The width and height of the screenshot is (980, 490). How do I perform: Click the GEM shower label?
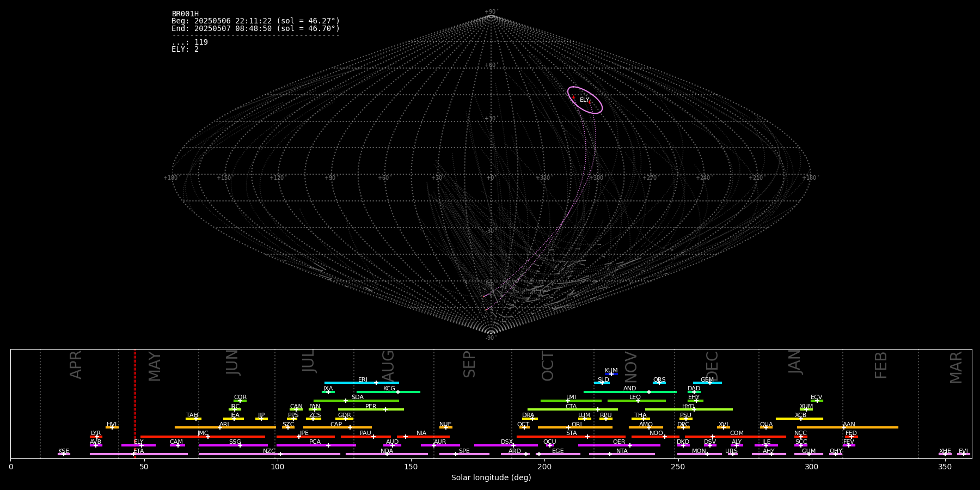pos(707,379)
